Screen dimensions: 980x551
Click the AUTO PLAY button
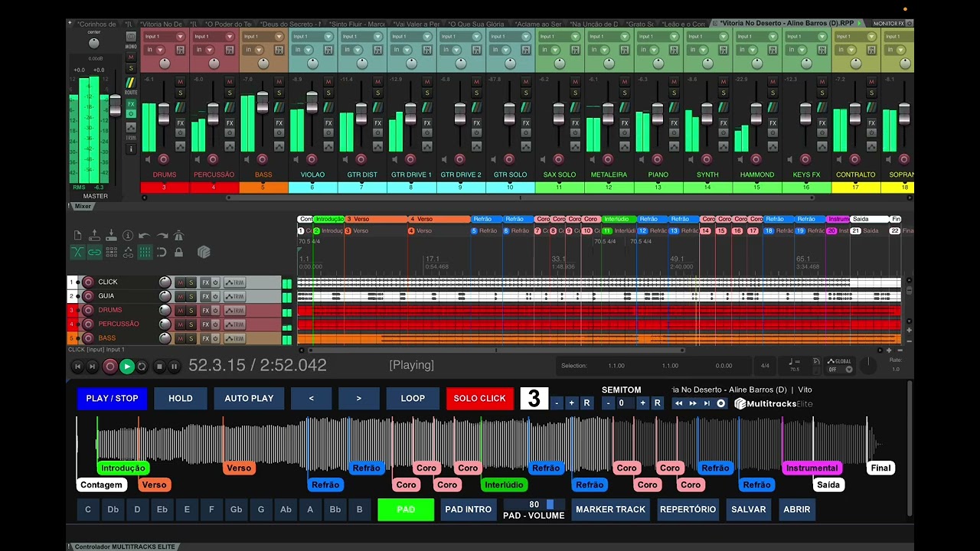[249, 399]
